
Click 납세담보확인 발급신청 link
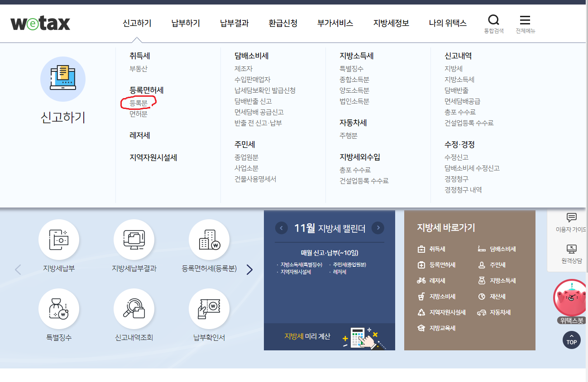(x=265, y=90)
